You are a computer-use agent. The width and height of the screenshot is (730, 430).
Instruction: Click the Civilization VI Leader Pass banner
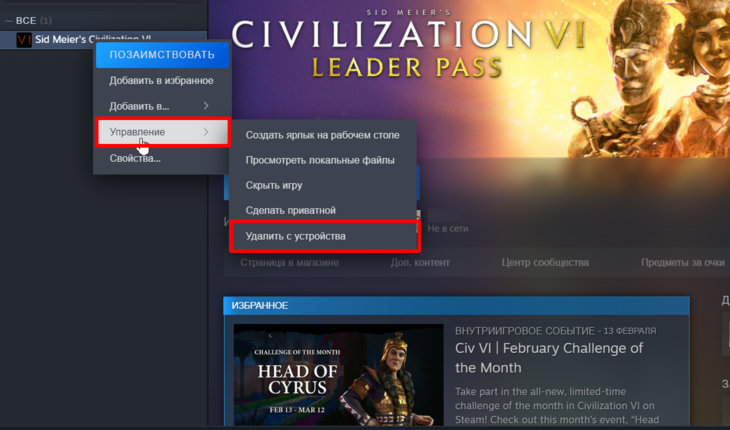(x=469, y=79)
